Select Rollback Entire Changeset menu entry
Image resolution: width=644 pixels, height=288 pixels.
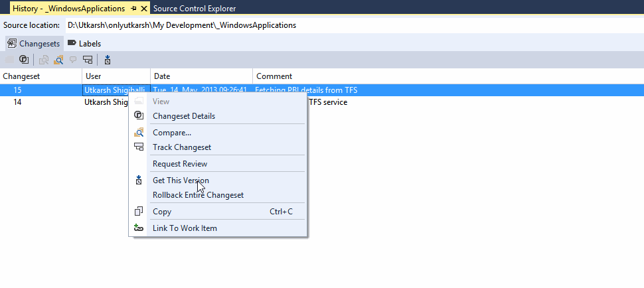[198, 195]
